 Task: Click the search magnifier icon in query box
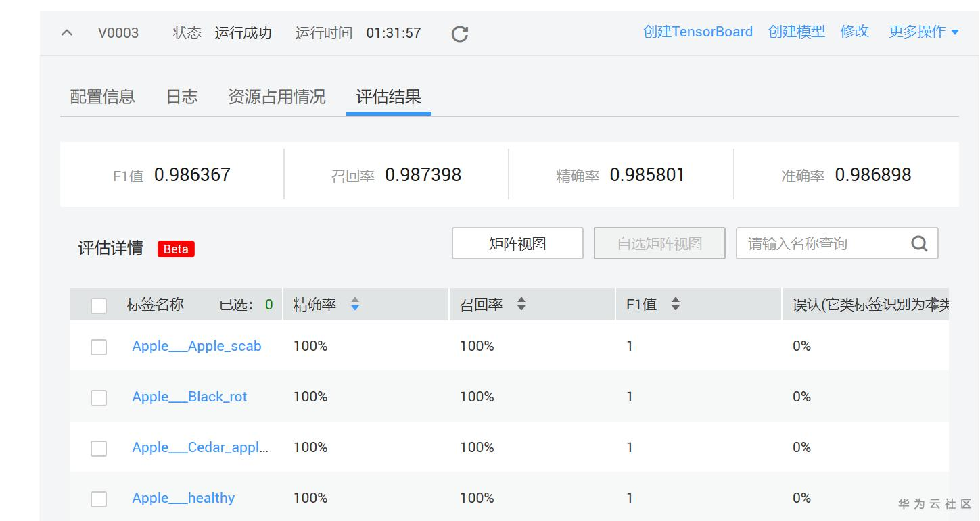(x=919, y=243)
